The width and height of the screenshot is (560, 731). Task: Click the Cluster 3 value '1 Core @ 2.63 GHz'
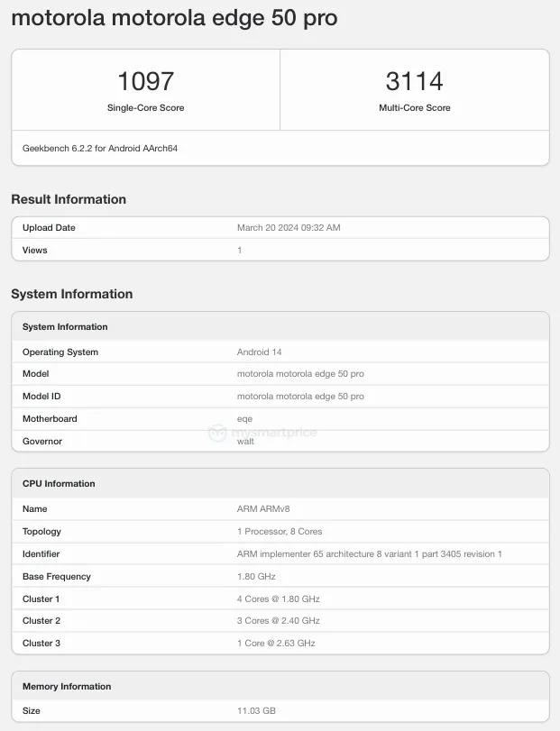tap(276, 644)
